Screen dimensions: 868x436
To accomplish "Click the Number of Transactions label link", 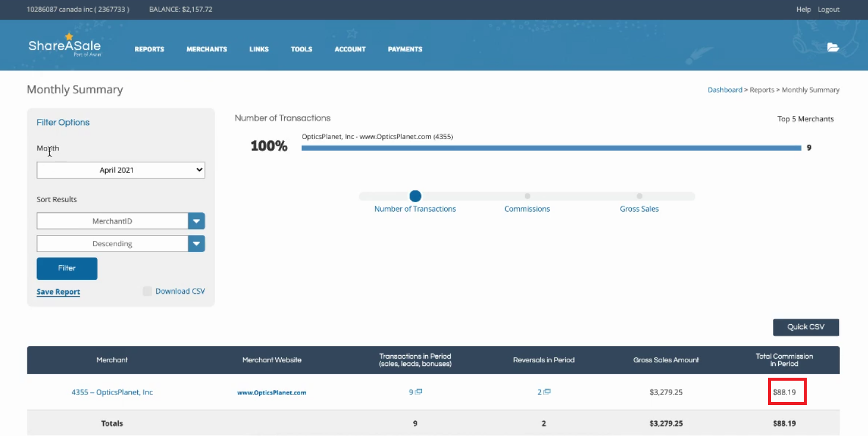I will pos(415,209).
